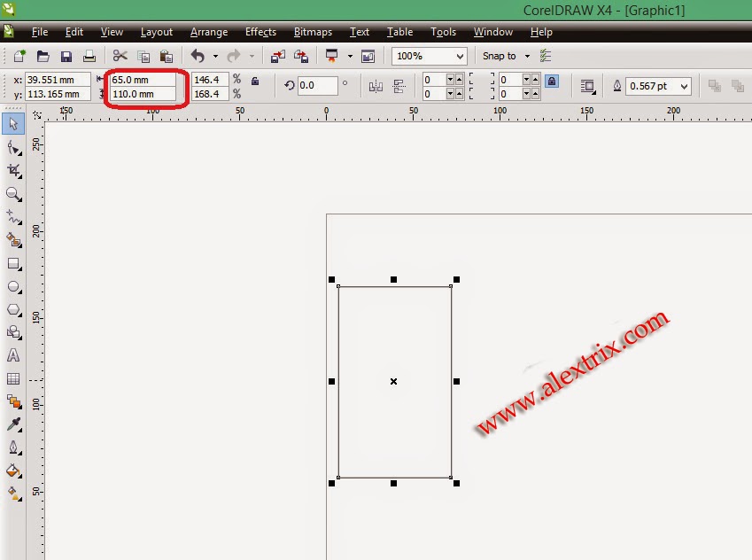The height and width of the screenshot is (560, 752).
Task: Cut the selected object
Action: 120,56
